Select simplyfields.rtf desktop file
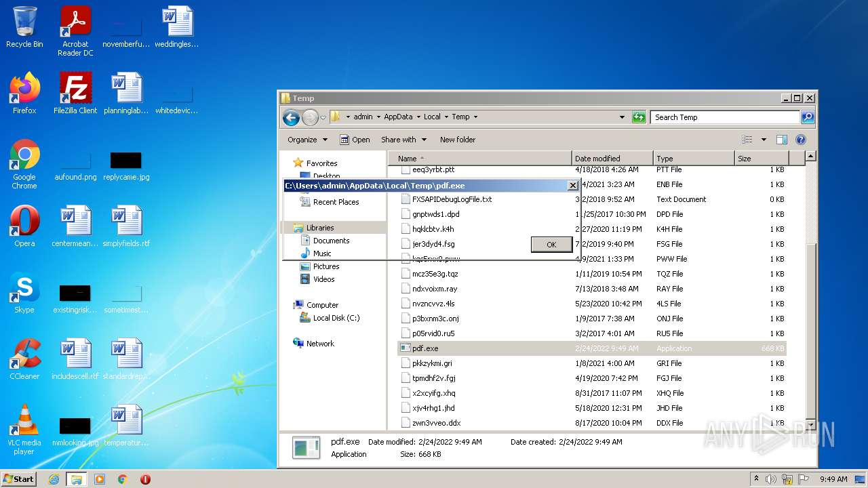The image size is (868, 488). point(126,226)
